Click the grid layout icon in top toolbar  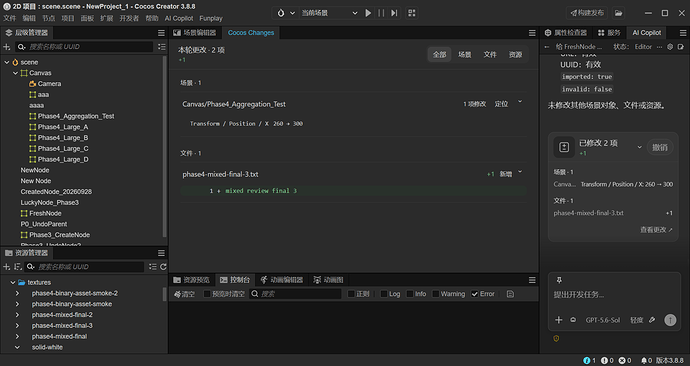point(411,13)
